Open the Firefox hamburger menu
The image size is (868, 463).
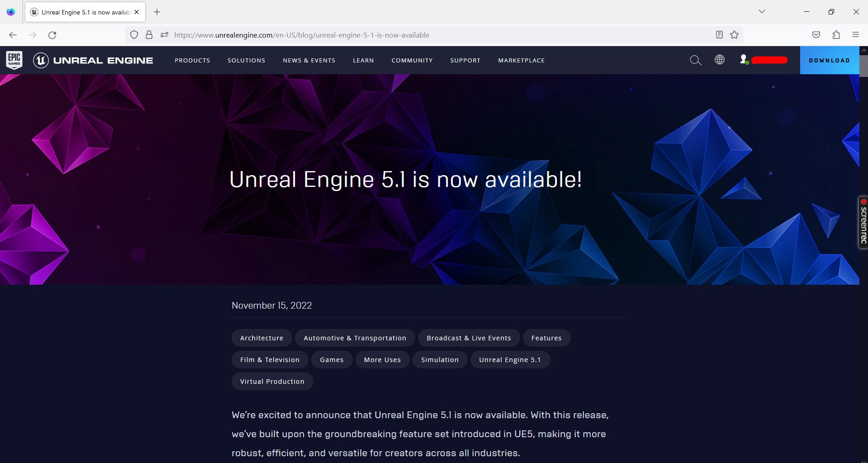coord(856,34)
